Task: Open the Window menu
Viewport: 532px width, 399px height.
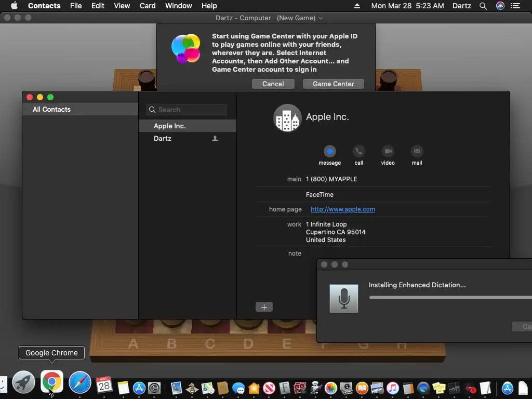Action: coord(179,6)
